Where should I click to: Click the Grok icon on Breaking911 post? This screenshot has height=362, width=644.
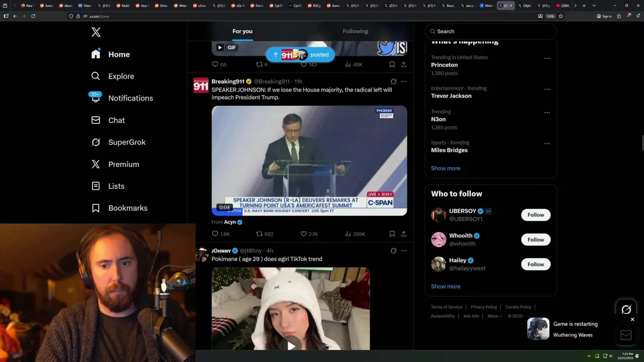click(x=393, y=81)
